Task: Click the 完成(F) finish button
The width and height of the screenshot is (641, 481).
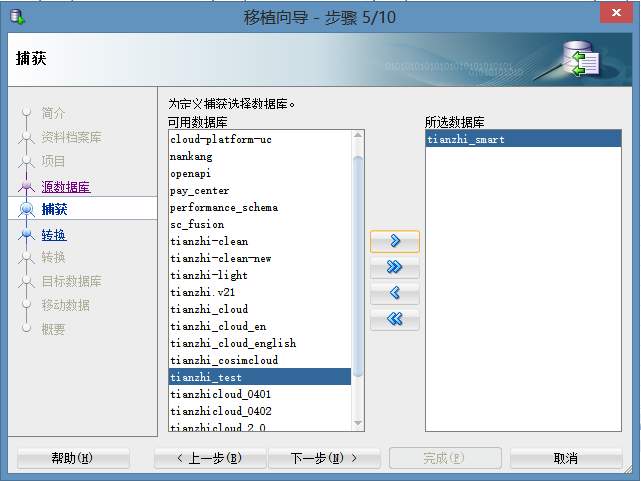Action: (x=445, y=458)
